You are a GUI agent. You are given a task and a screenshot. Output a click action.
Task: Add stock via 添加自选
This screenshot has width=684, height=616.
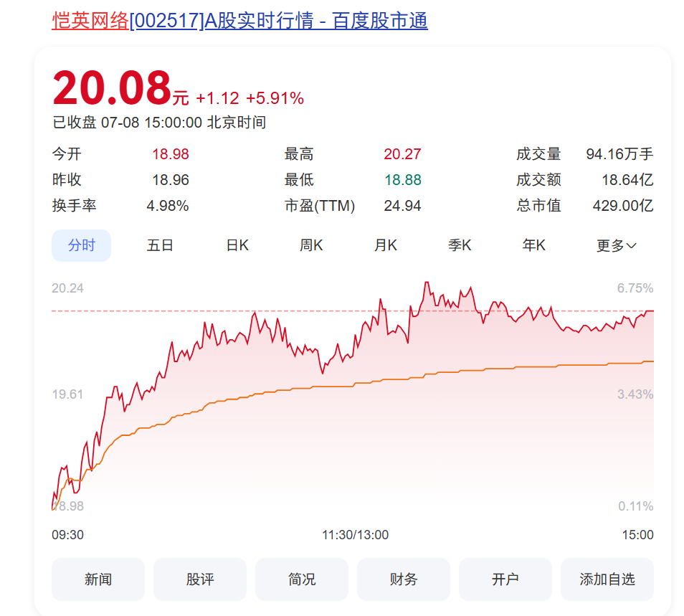pyautogui.click(x=607, y=579)
